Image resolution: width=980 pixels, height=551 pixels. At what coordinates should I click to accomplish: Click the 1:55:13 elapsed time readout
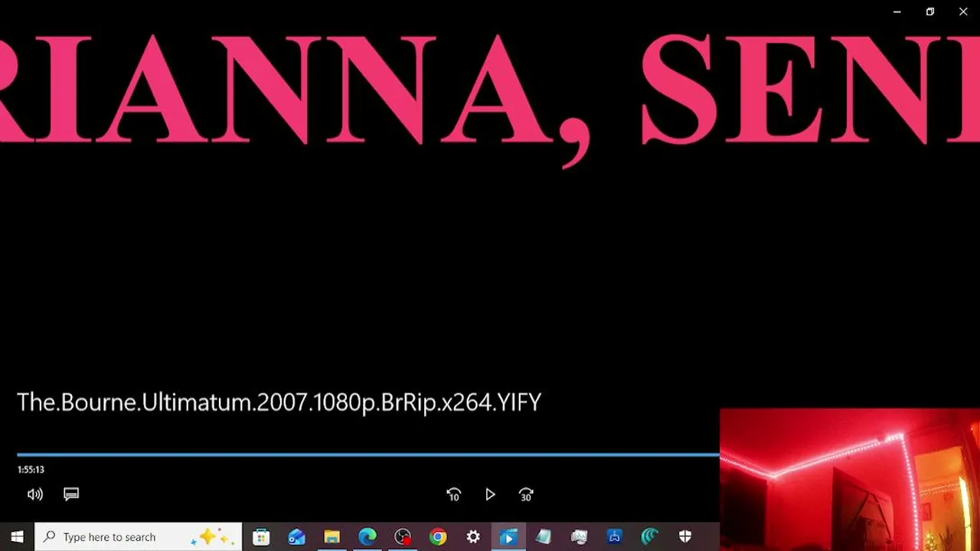point(31,470)
